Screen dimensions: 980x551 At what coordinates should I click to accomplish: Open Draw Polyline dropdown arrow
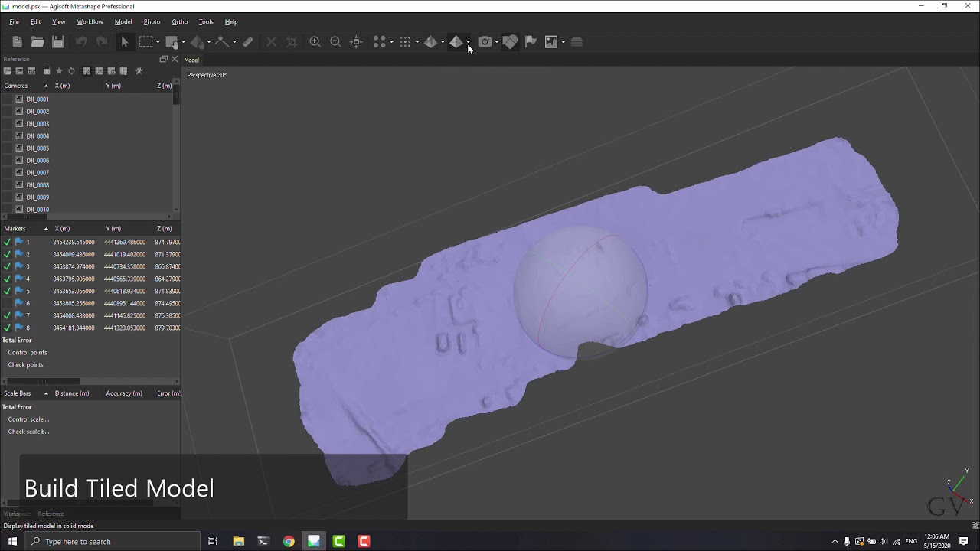point(234,42)
